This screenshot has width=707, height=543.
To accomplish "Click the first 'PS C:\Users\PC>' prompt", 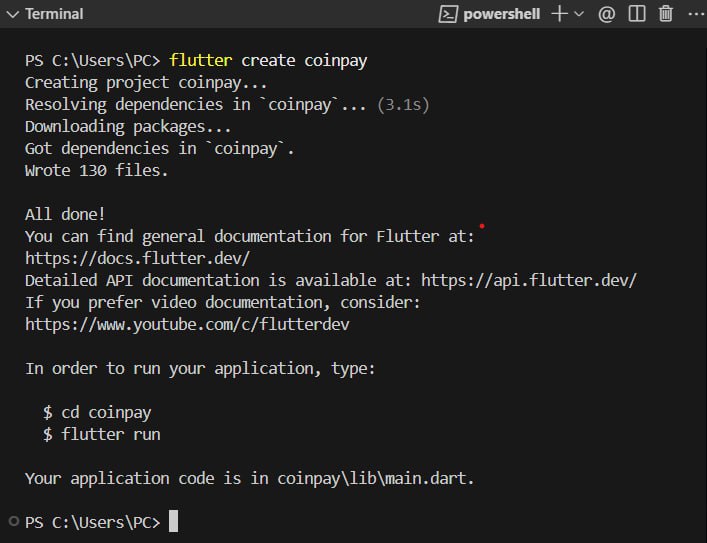I will [x=92, y=60].
